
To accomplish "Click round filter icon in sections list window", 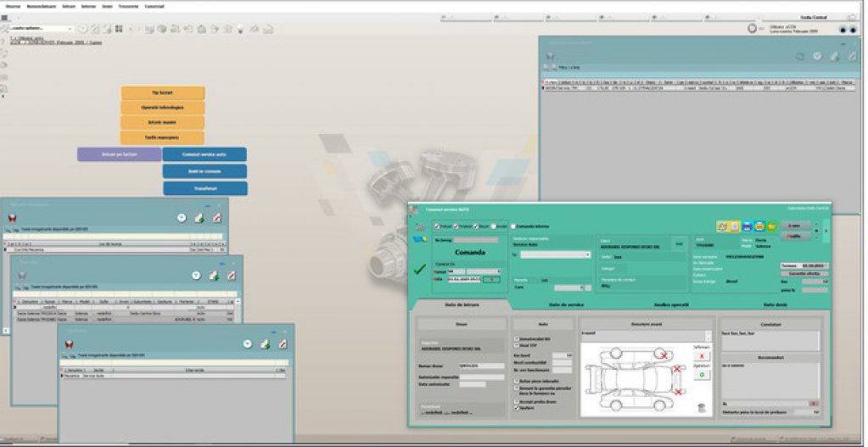I will pyautogui.click(x=248, y=344).
